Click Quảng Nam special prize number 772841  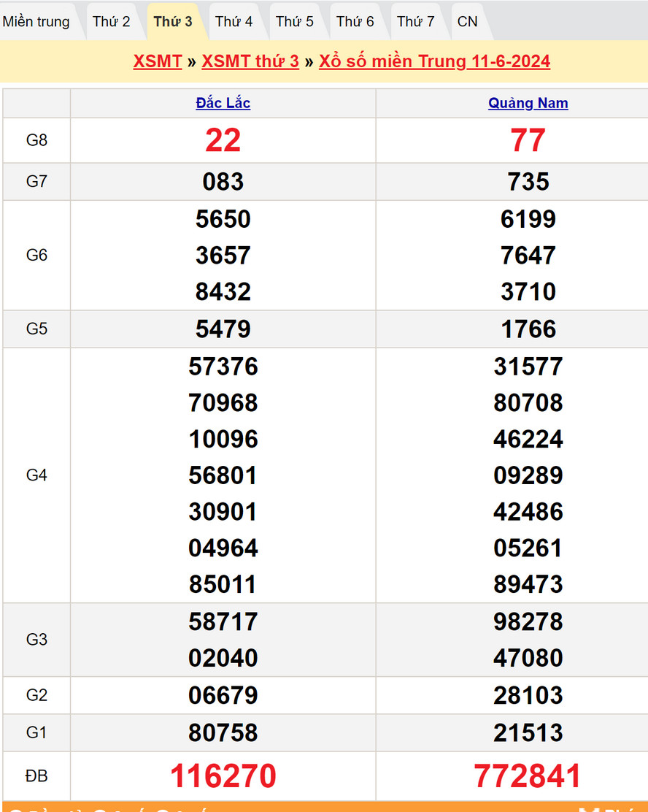coord(528,776)
